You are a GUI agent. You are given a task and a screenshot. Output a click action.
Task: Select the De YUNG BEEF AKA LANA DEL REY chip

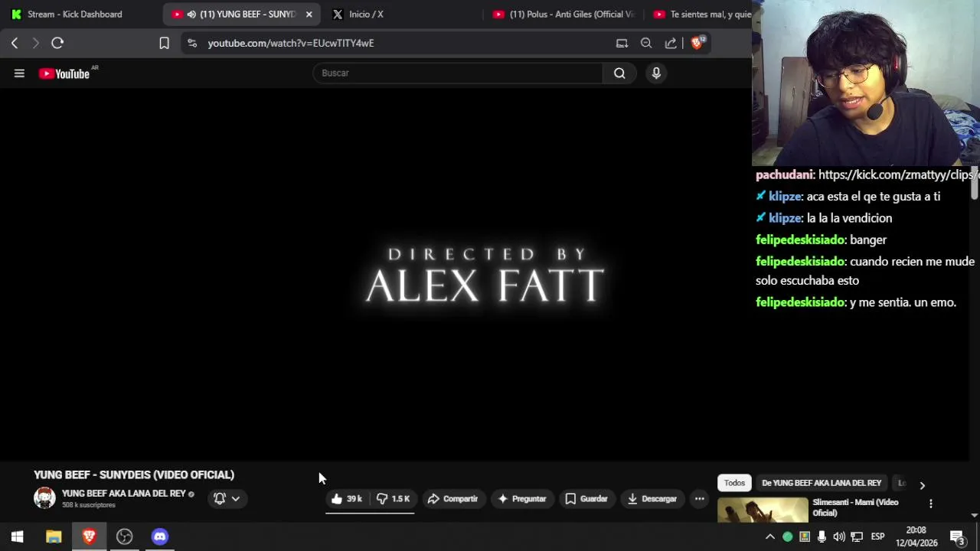[x=822, y=483]
